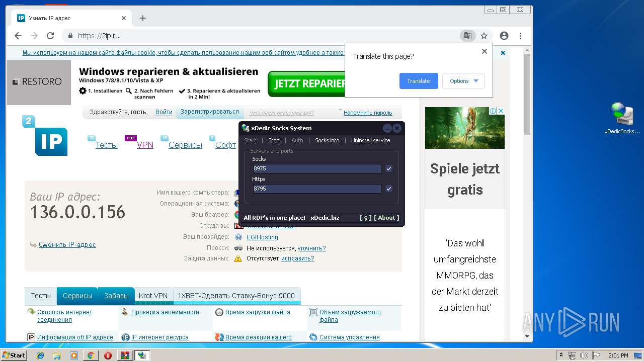Select the Забавы tab
The height and width of the screenshot is (362, 644).
(x=116, y=296)
